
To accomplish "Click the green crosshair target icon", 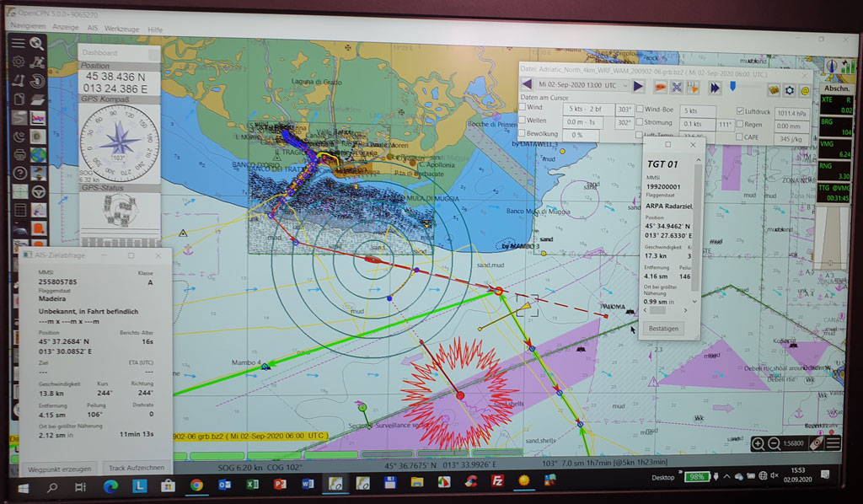I will [x=20, y=191].
